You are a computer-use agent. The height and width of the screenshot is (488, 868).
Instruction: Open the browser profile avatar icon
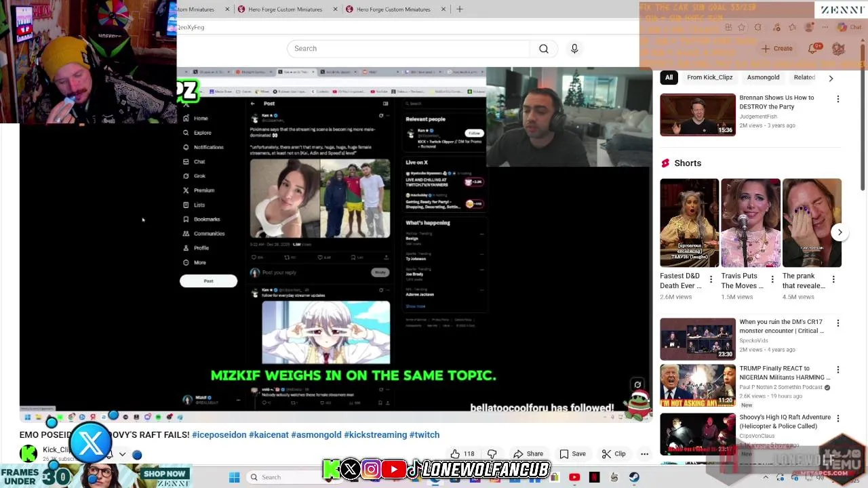point(809,27)
